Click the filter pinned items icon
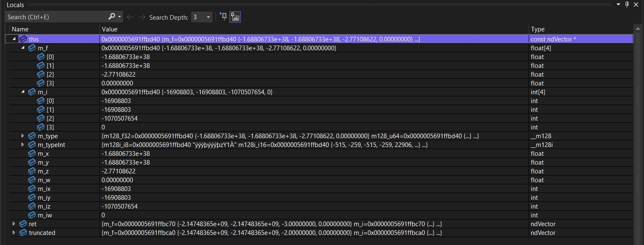The image size is (644, 245). (x=224, y=17)
